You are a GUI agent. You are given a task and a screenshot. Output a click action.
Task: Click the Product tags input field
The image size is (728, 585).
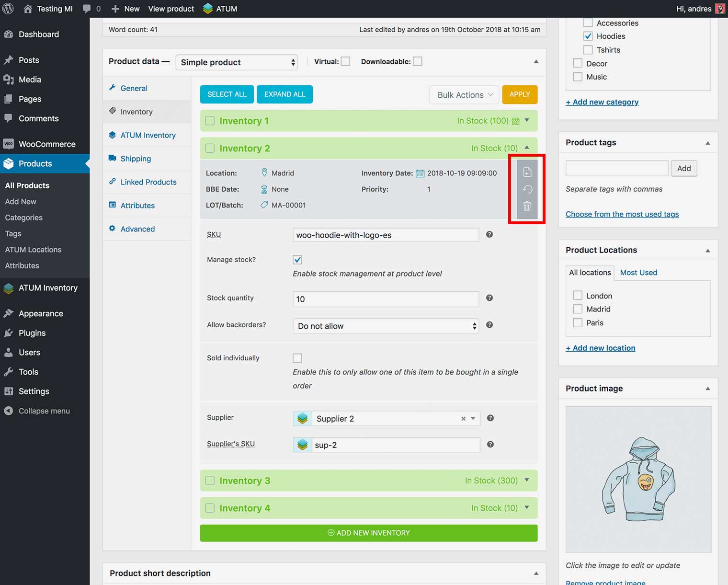coord(616,168)
